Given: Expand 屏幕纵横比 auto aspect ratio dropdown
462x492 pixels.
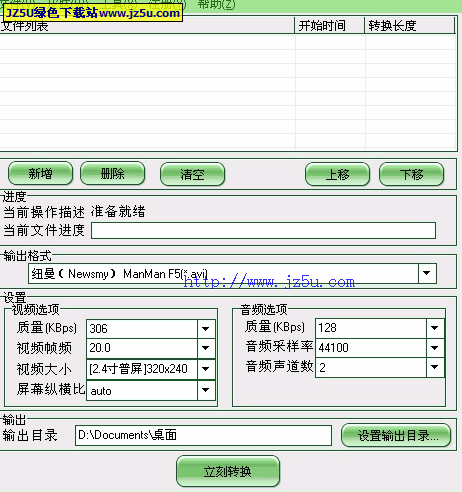Looking at the screenshot, I should pyautogui.click(x=206, y=390).
